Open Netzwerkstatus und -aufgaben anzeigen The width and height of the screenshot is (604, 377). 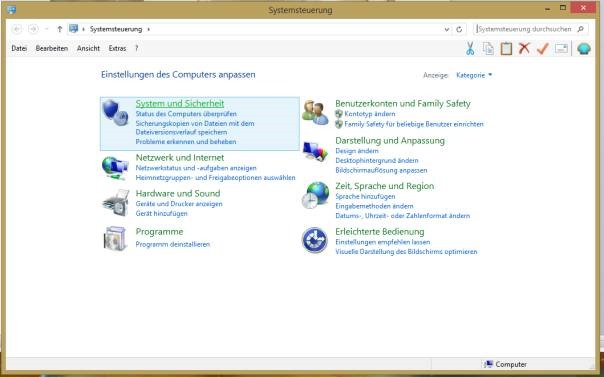pos(196,168)
